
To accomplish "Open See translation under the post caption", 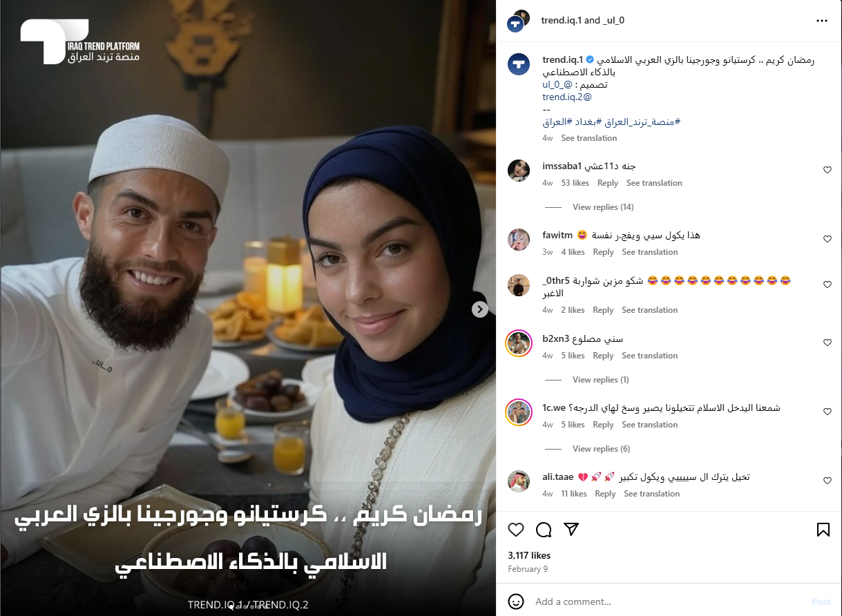I will (x=589, y=138).
